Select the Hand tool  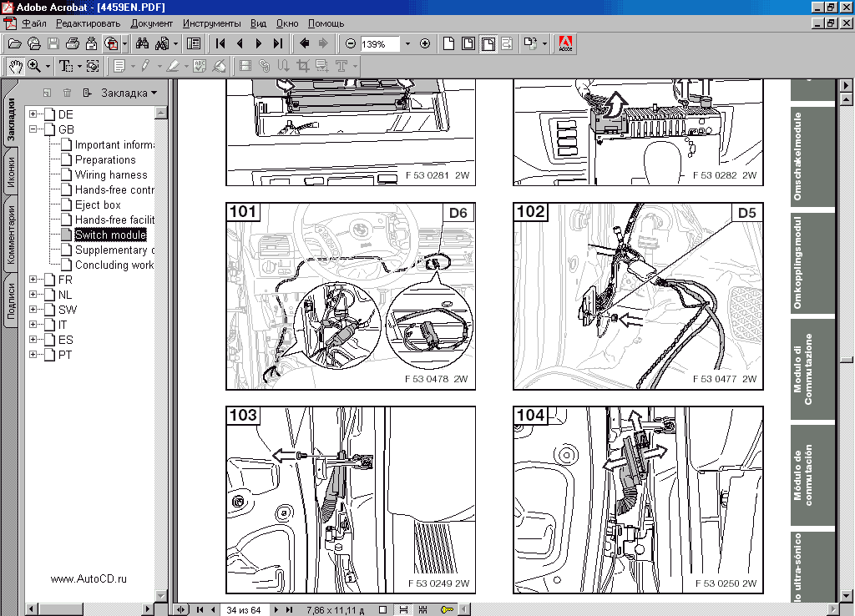click(x=15, y=67)
